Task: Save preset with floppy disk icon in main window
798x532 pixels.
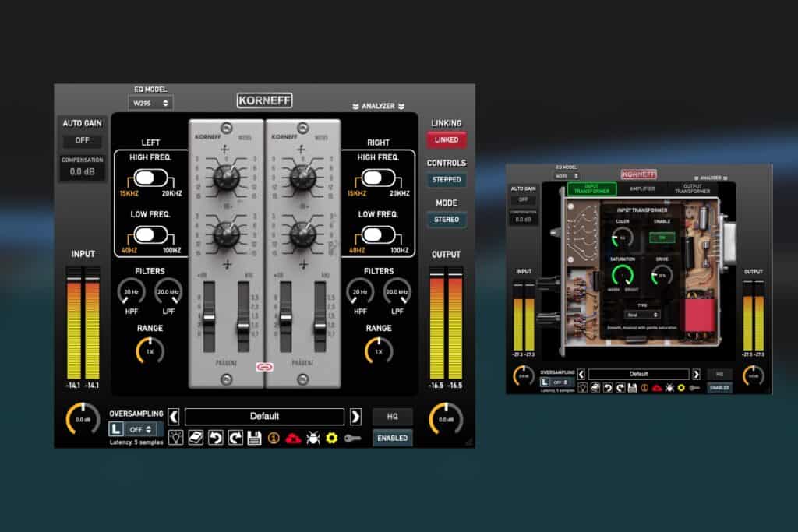Action: (x=255, y=438)
